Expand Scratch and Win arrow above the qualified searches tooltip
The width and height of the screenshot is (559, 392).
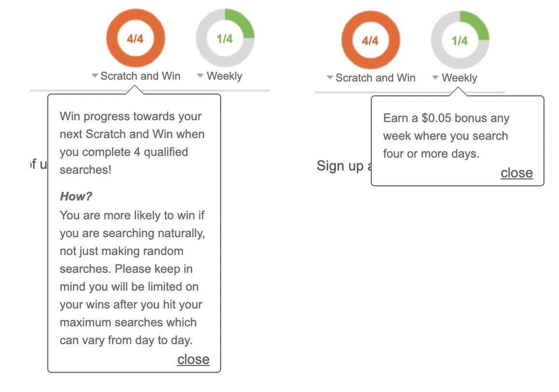click(x=95, y=76)
